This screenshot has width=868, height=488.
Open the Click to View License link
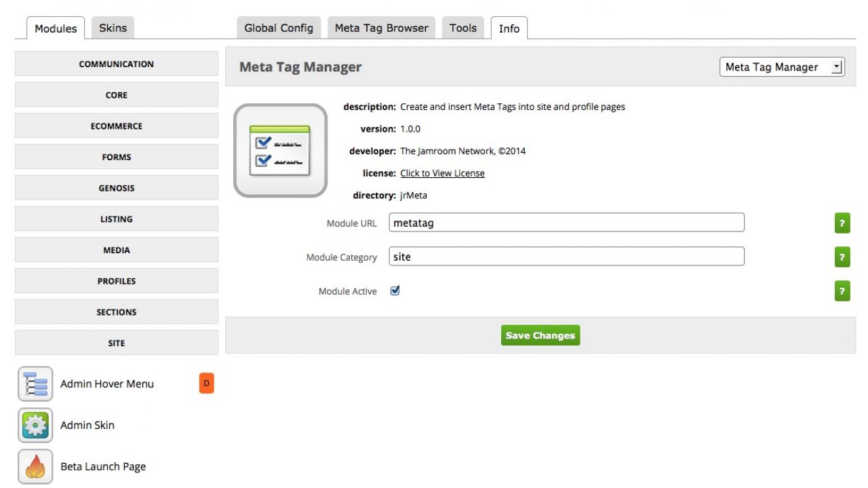[442, 173]
